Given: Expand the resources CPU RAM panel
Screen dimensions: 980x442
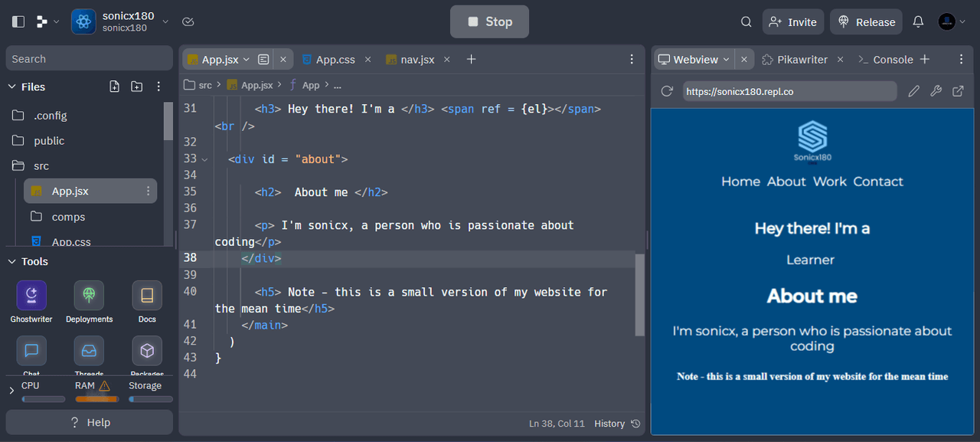Looking at the screenshot, I should coord(11,391).
